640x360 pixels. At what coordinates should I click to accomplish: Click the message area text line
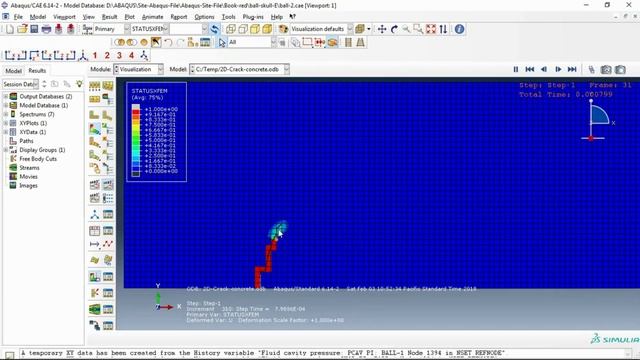[x=263, y=353]
